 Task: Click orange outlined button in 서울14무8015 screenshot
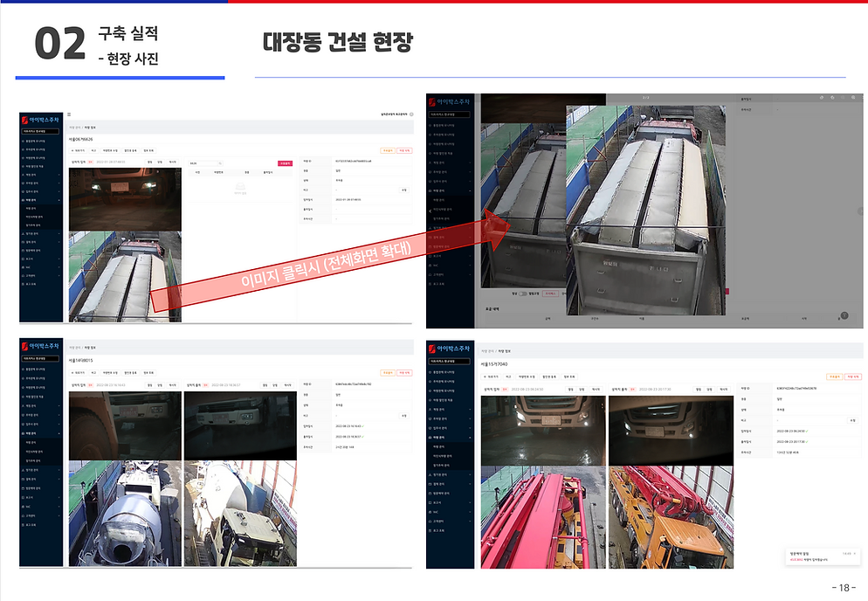(388, 373)
